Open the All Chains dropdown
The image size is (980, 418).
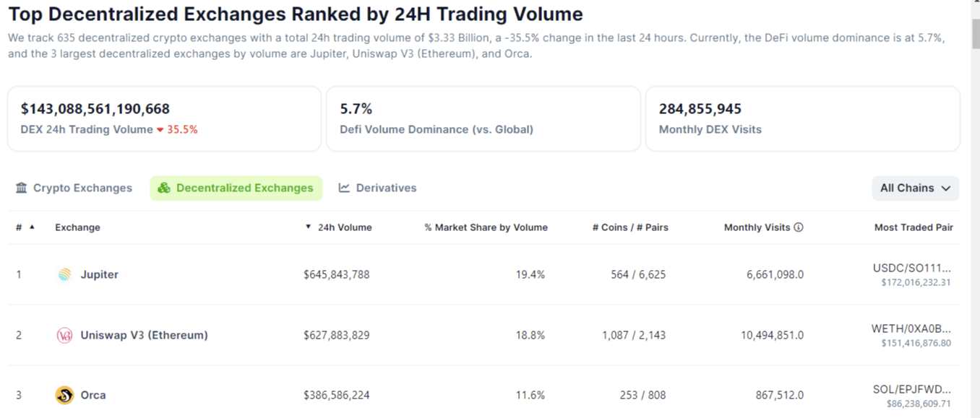(916, 188)
